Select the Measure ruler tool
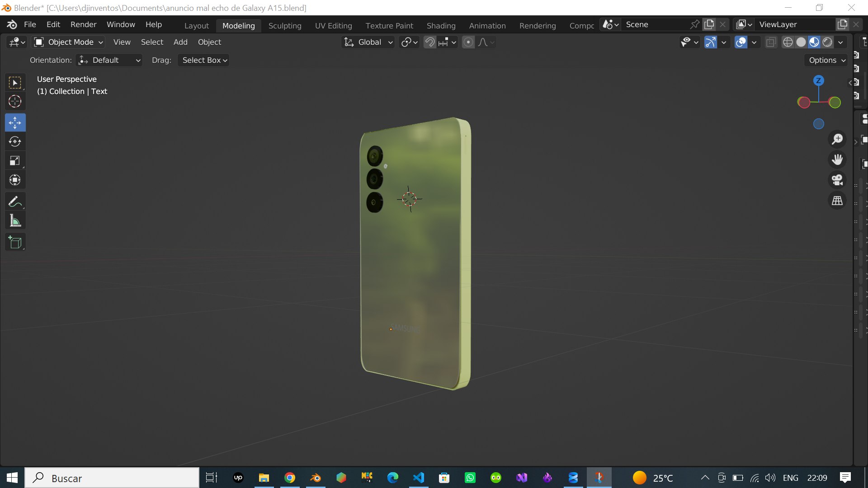 pyautogui.click(x=15, y=221)
